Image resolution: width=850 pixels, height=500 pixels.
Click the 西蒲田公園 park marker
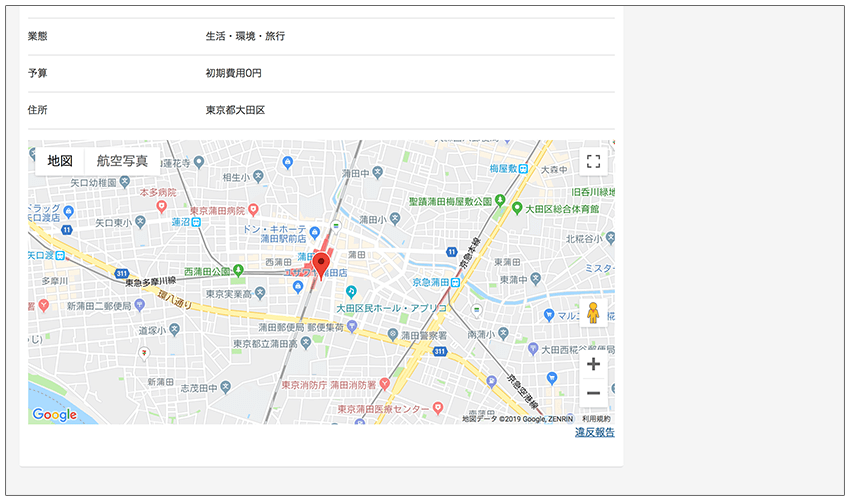pos(238,271)
